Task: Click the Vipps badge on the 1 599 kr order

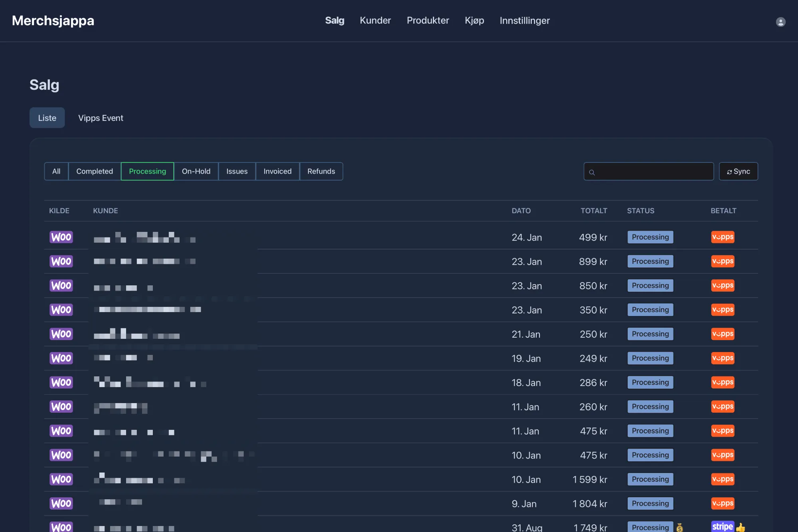Action: [x=723, y=479]
